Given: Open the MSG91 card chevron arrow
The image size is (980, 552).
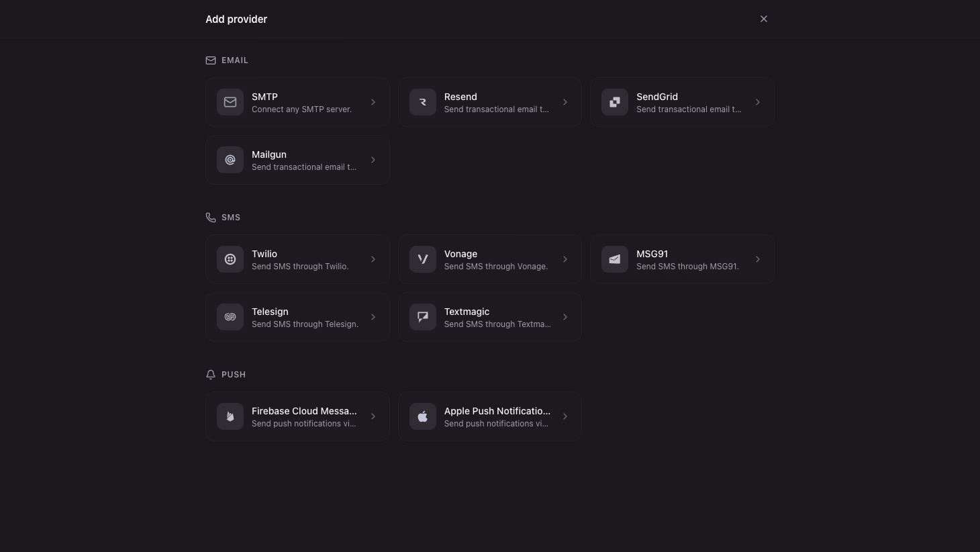Looking at the screenshot, I should click(758, 259).
